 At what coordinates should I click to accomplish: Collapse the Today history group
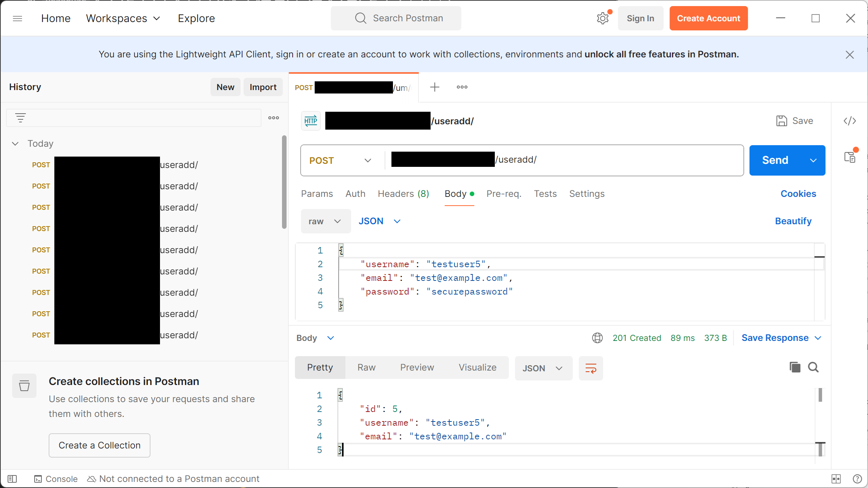coord(15,144)
